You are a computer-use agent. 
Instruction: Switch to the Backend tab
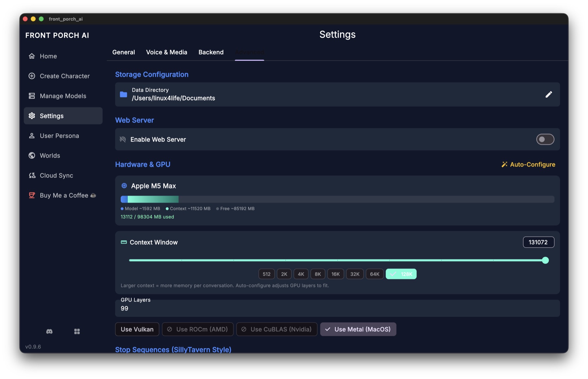click(211, 52)
